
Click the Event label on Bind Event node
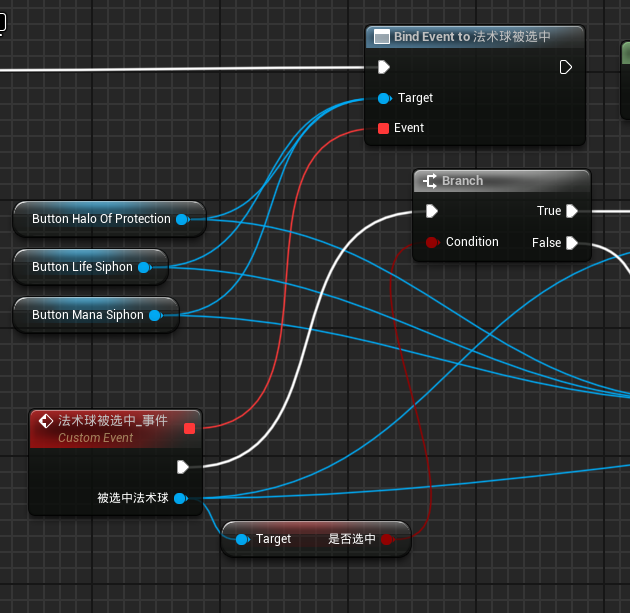(x=409, y=128)
